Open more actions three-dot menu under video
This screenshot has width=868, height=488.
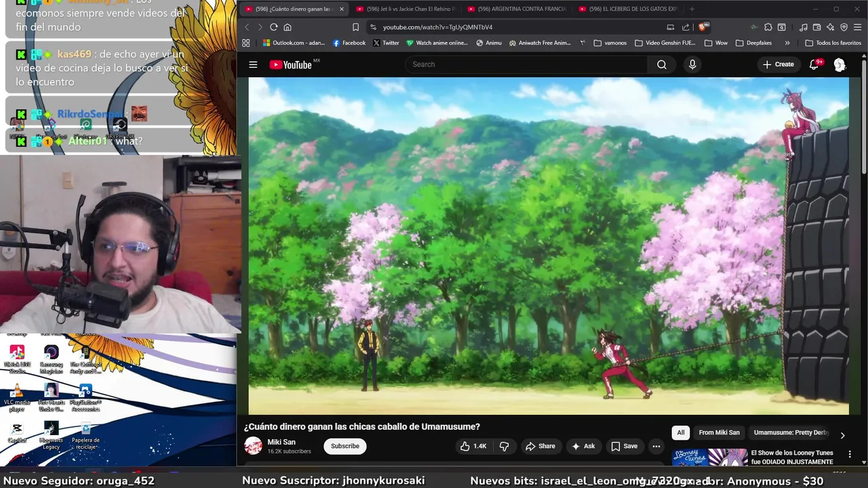click(x=656, y=446)
